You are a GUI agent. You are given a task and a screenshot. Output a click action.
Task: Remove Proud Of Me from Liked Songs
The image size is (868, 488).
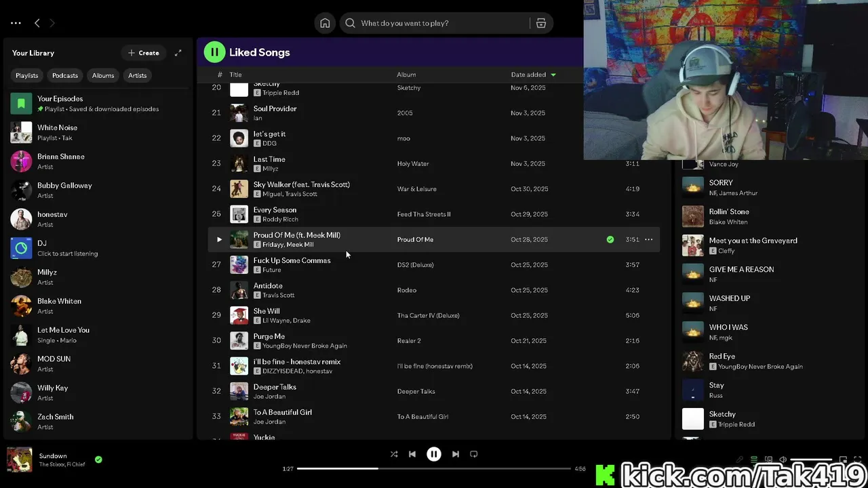[610, 239]
